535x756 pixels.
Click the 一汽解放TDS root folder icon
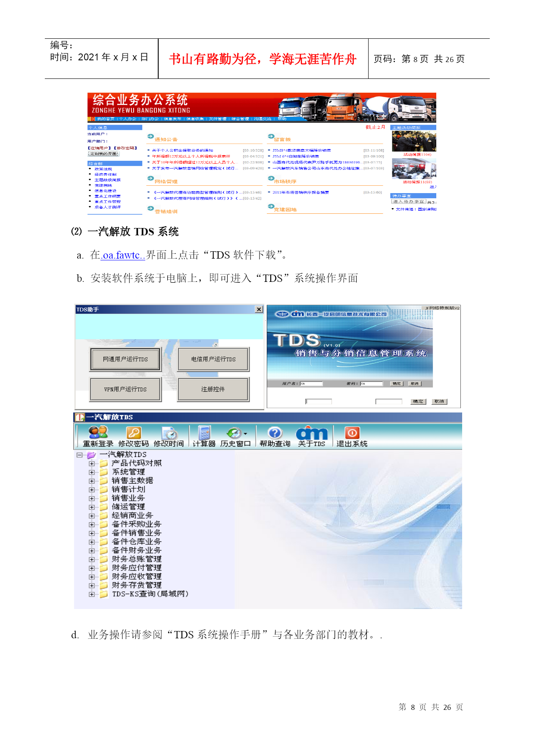click(91, 455)
